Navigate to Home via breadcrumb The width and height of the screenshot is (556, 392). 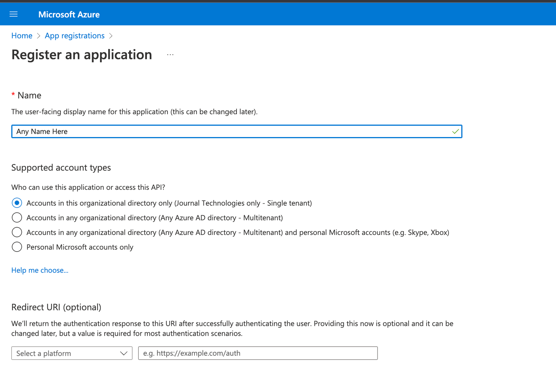pyautogui.click(x=22, y=36)
